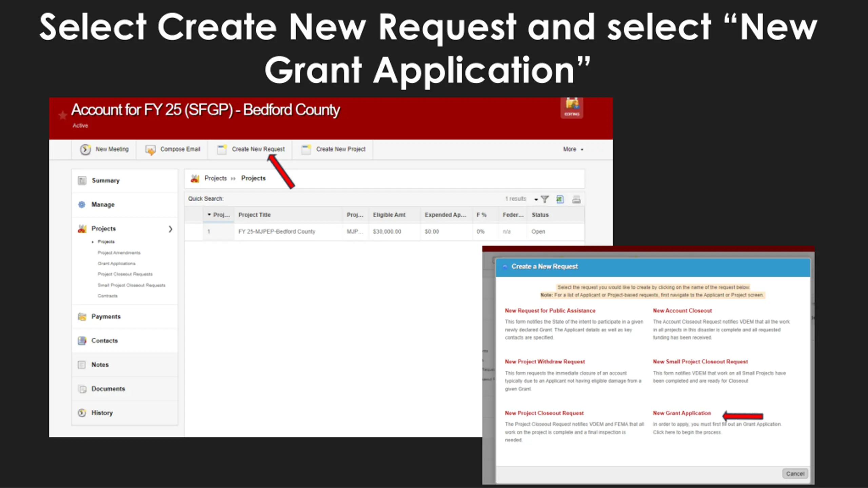Click the filter funnel icon
This screenshot has height=488, width=868.
(x=545, y=199)
